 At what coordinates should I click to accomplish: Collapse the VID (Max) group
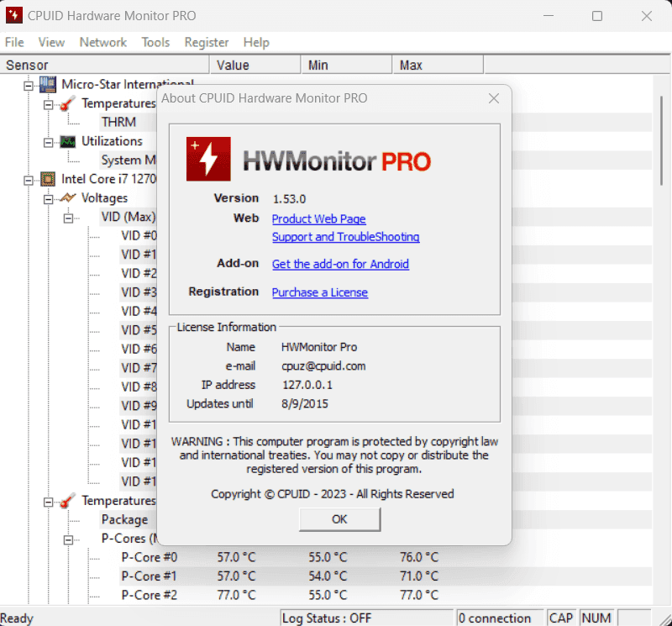pos(68,218)
